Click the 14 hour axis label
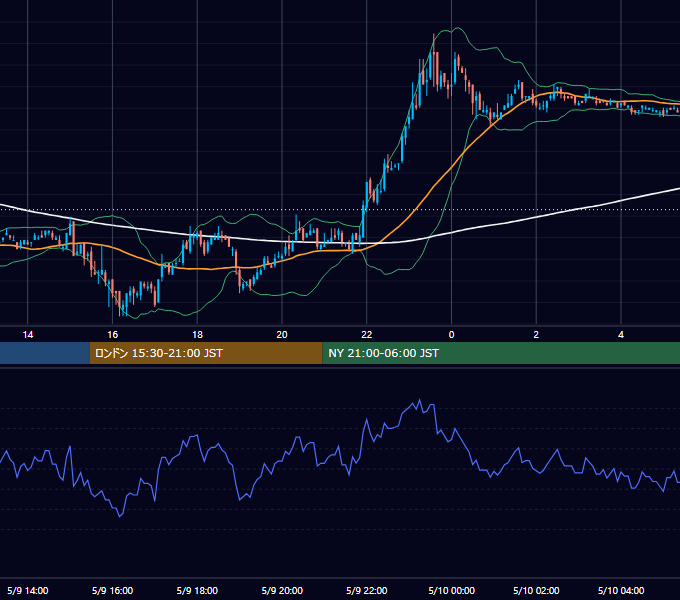Image resolution: width=680 pixels, height=600 pixels. (28, 335)
